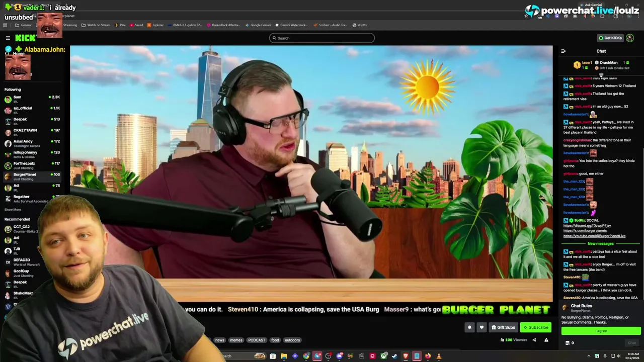
Task: Open VLC media player from the taskbar
Action: coord(439,356)
